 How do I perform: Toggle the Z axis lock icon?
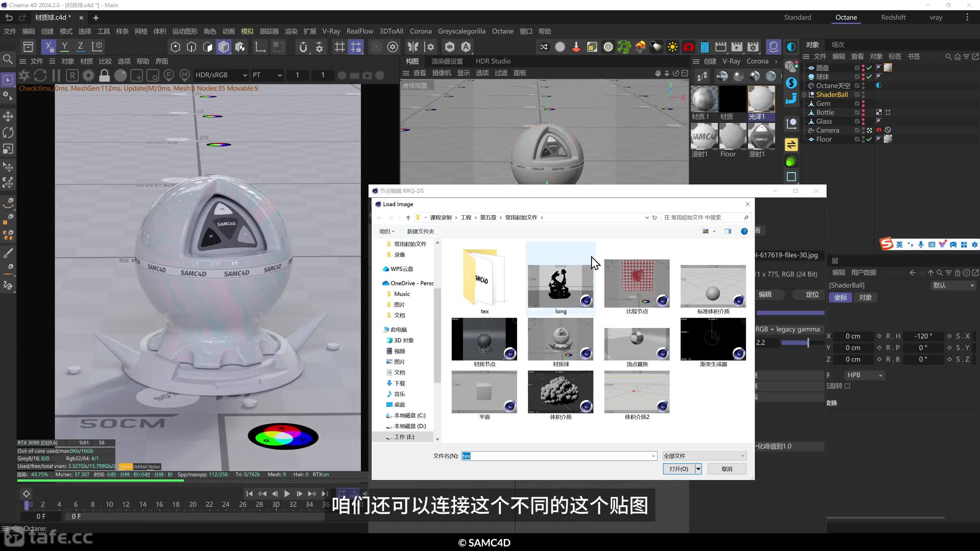[80, 47]
